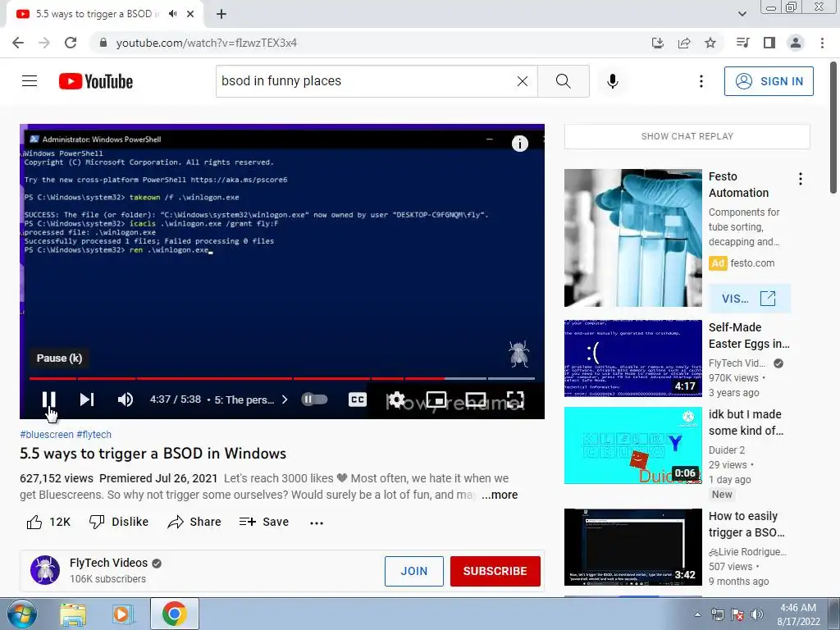Toggle Chrome side panel

click(769, 43)
